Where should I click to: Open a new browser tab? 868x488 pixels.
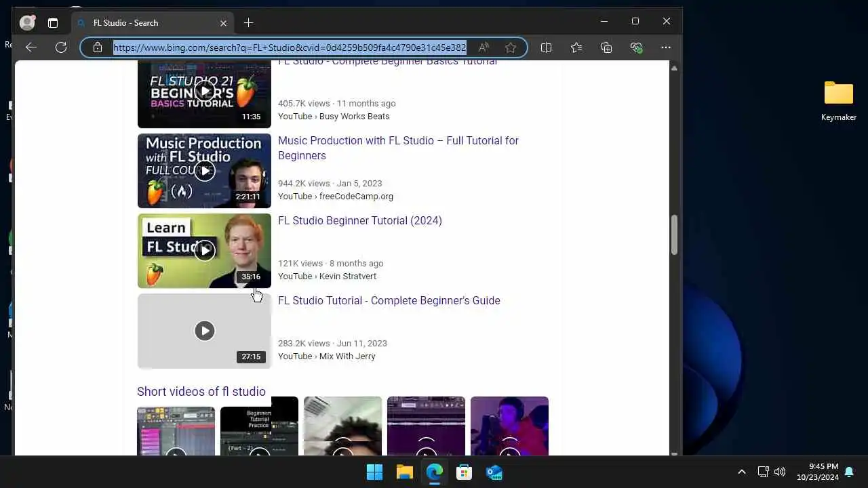pyautogui.click(x=248, y=22)
